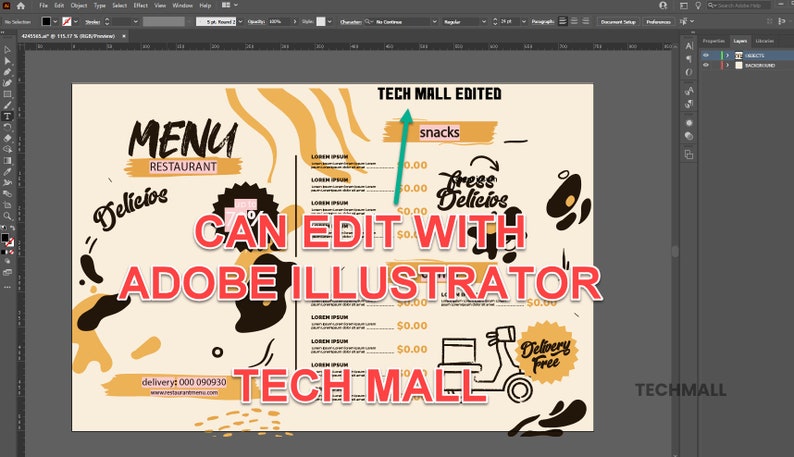Image resolution: width=794 pixels, height=457 pixels.
Task: Select the Paintbrush tool
Action: [x=7, y=105]
